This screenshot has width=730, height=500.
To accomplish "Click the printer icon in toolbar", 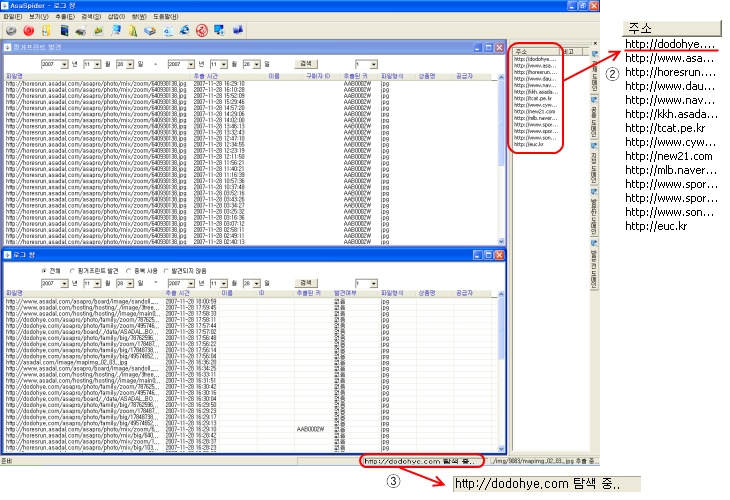I will (x=79, y=31).
